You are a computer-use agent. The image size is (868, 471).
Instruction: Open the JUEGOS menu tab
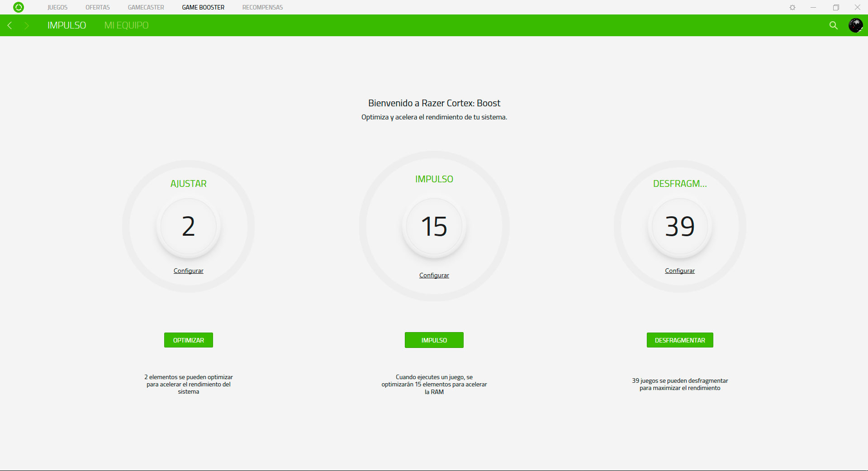pyautogui.click(x=57, y=7)
